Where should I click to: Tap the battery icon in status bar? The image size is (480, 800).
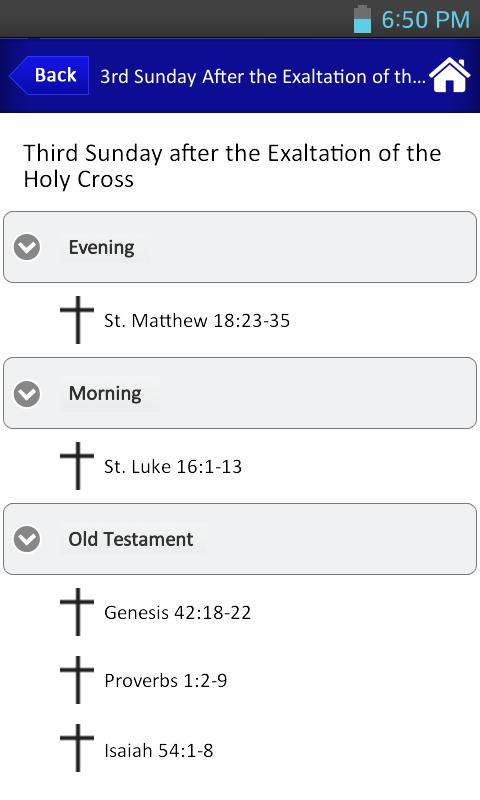coord(362,19)
